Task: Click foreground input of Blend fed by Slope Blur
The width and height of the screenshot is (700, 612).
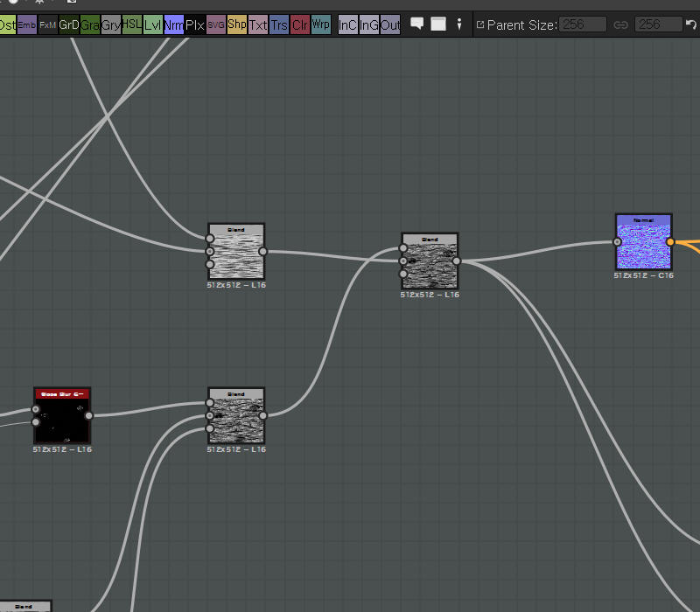Action: pos(210,403)
